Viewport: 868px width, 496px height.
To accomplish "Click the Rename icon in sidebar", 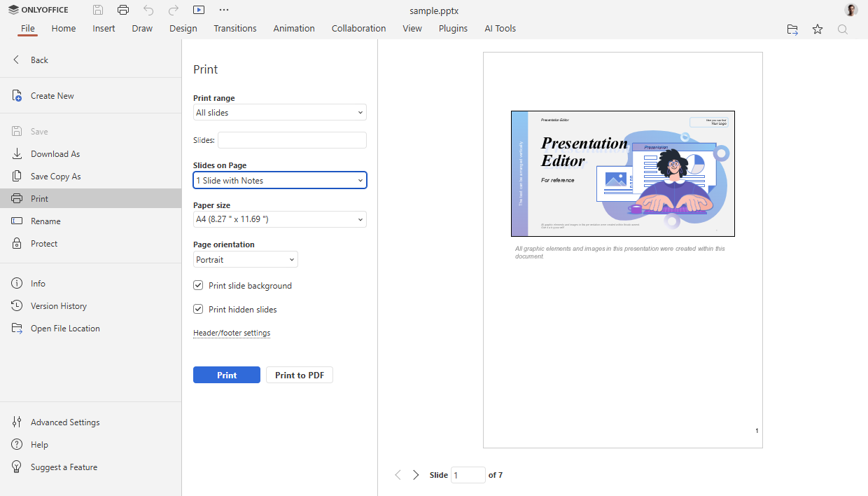I will (17, 221).
